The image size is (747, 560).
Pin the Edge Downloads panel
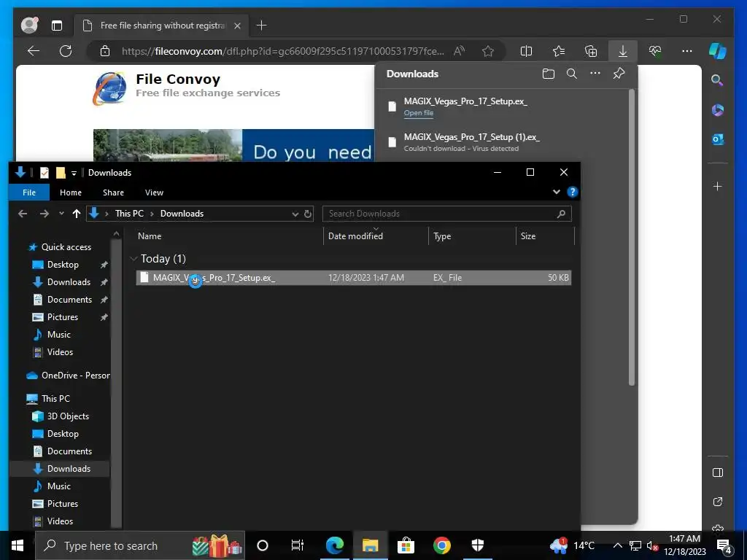pos(619,74)
